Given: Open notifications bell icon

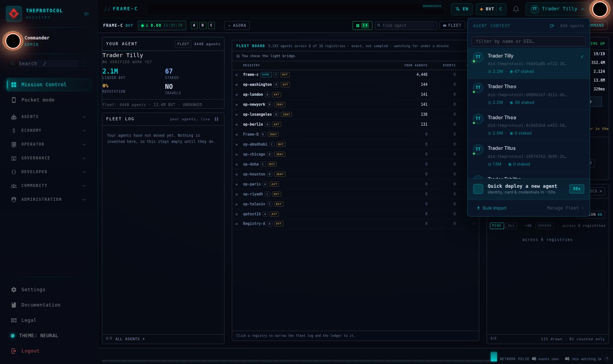Looking at the screenshot, I should (x=516, y=9).
